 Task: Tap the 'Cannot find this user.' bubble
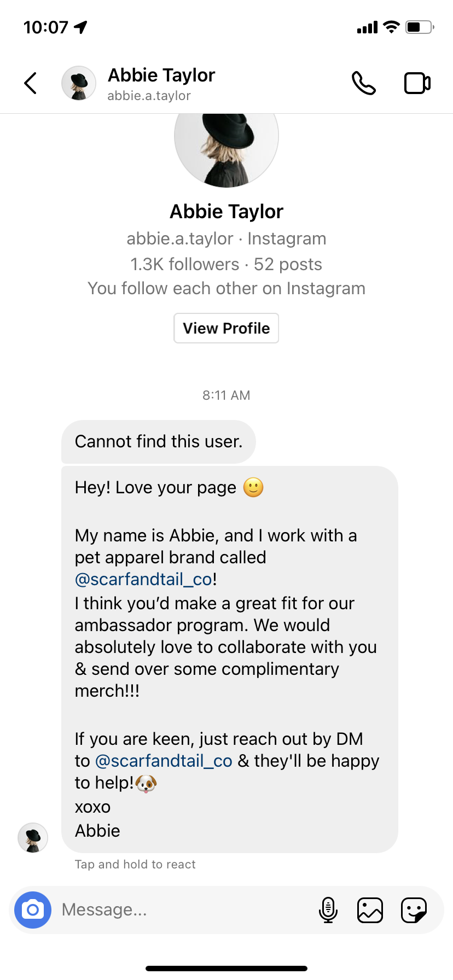159,442
